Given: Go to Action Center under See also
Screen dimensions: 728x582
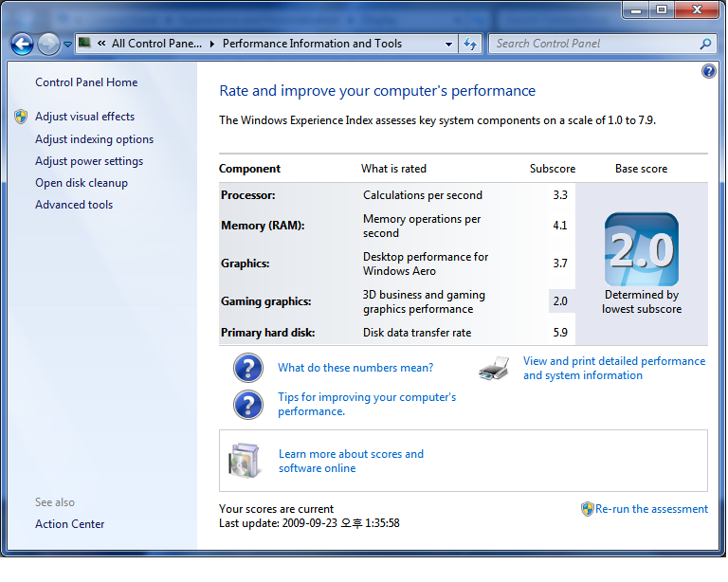Looking at the screenshot, I should tap(69, 524).
